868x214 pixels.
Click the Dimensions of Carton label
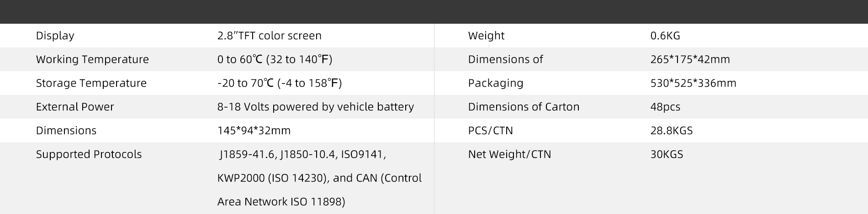(524, 107)
